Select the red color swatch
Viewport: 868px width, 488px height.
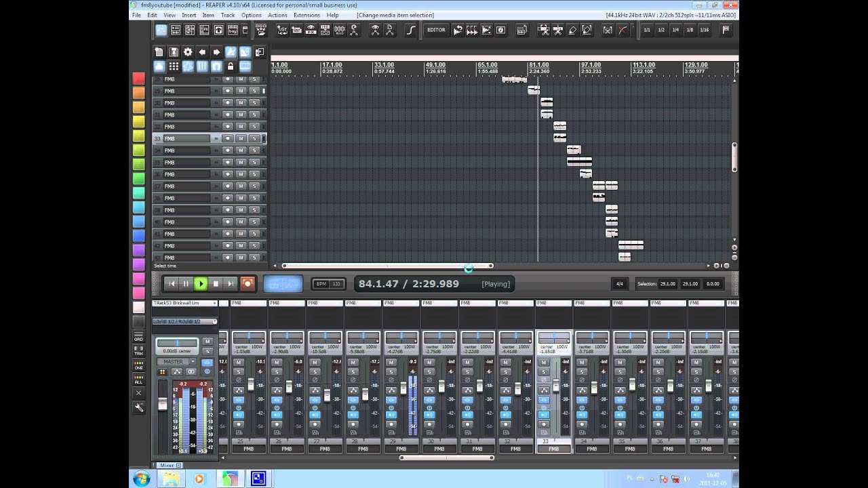(138, 79)
